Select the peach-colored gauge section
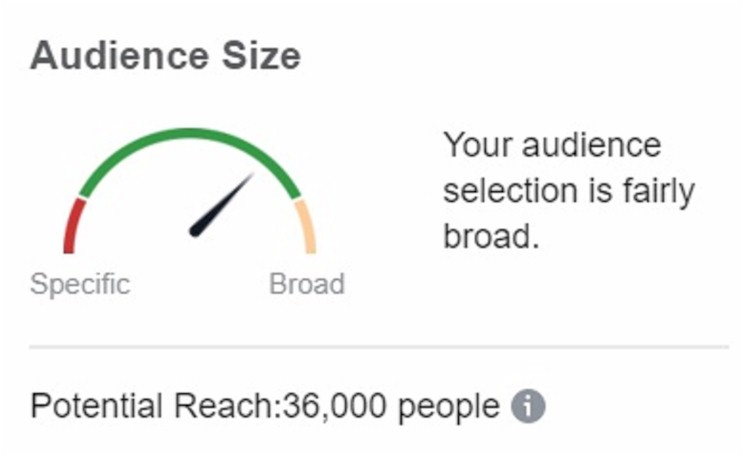 point(308,226)
